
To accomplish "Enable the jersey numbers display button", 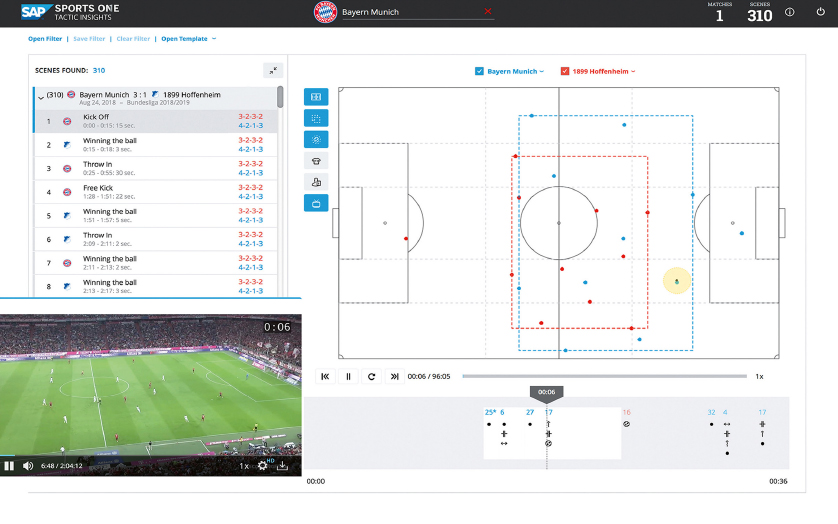I will tap(316, 161).
